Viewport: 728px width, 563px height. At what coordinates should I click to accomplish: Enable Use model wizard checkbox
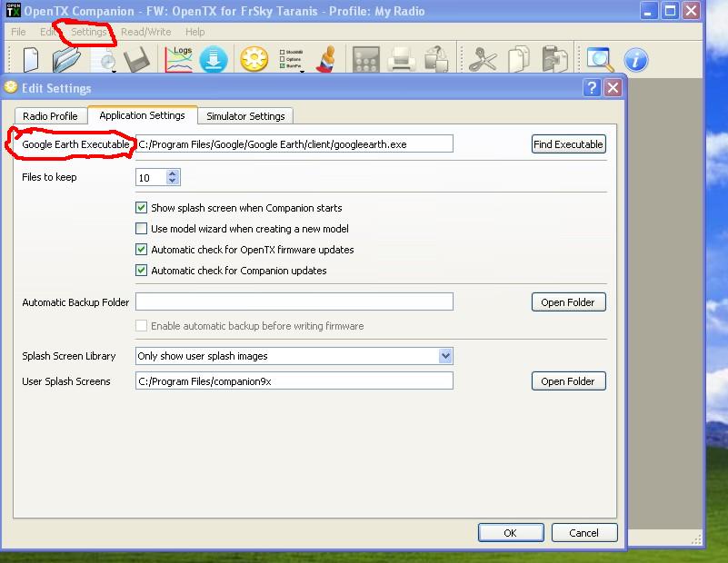coord(141,229)
